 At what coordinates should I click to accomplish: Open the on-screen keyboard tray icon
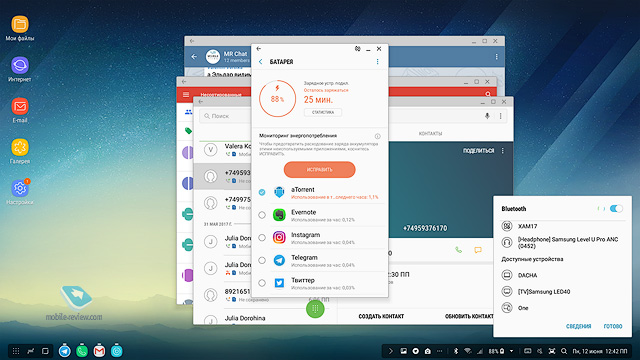(527, 351)
